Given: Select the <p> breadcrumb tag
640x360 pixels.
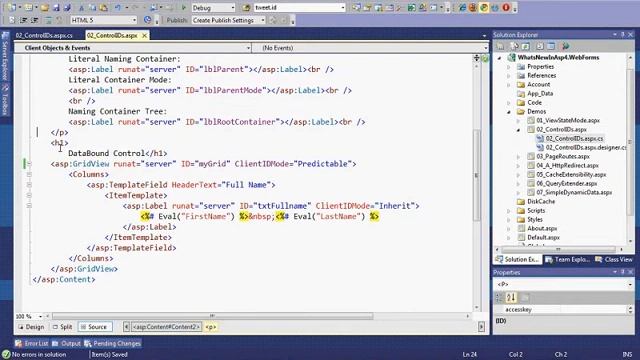Looking at the screenshot, I should click(211, 327).
